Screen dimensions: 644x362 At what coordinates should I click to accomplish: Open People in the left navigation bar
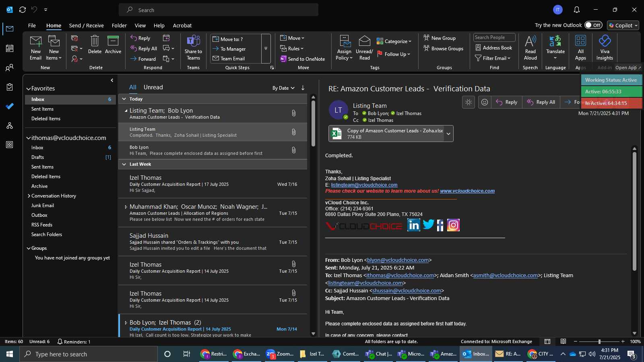pos(10,68)
